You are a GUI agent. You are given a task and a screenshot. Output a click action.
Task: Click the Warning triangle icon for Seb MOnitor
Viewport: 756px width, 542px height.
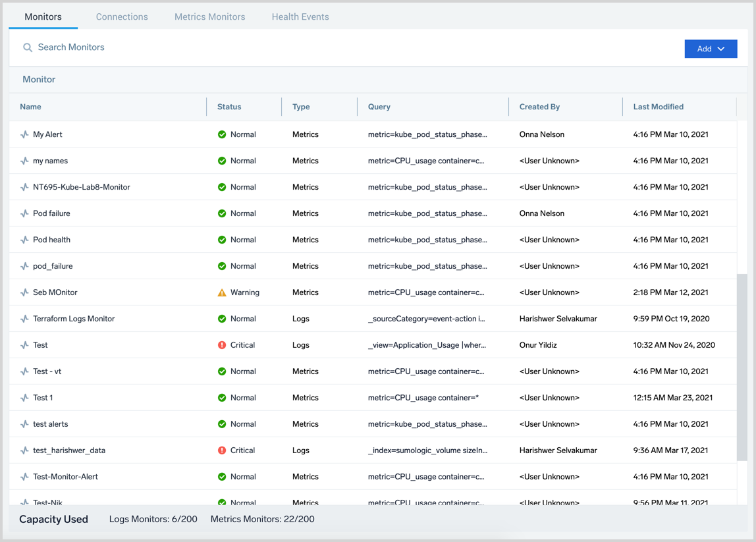[222, 292]
